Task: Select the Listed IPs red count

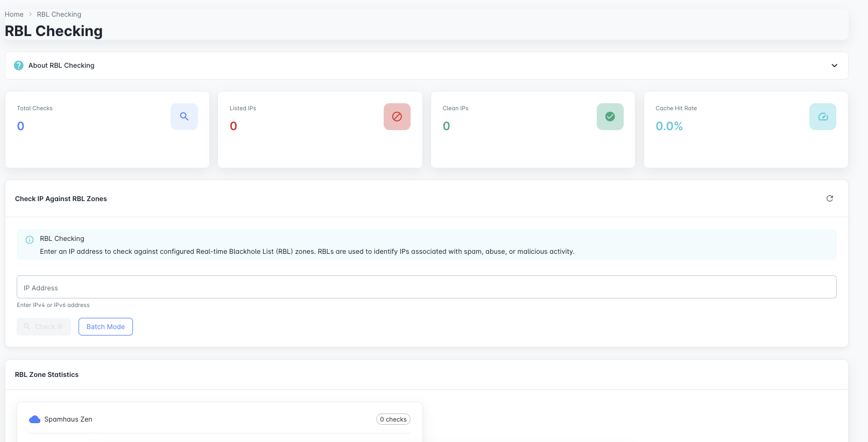Action: tap(234, 126)
